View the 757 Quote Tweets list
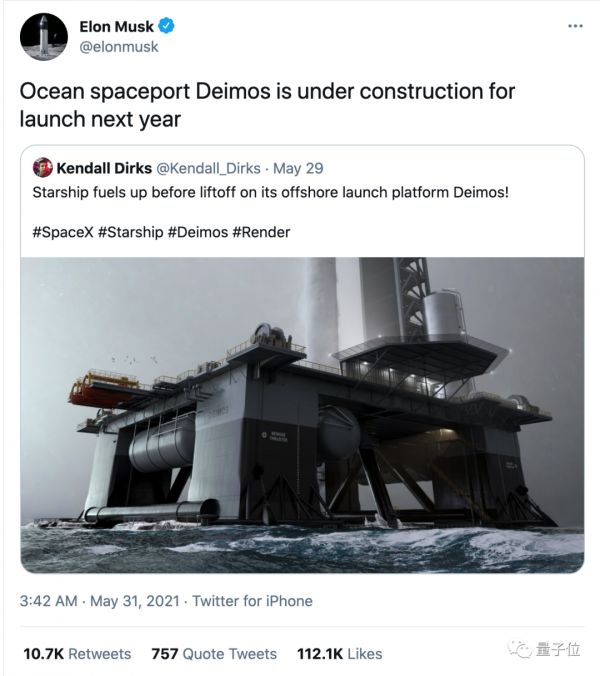The height and width of the screenshot is (676, 600). pos(214,653)
